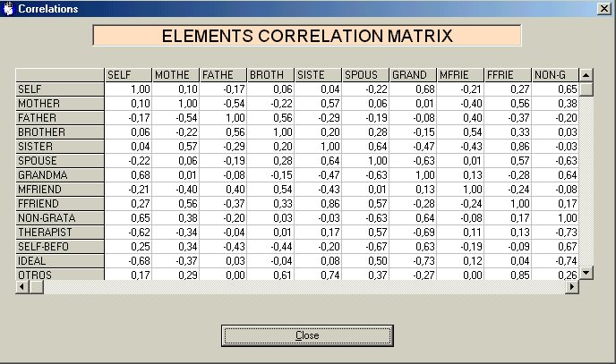
Task: Click the ELEMENTS CORRELATION MATRIX title banner
Action: pyautogui.click(x=307, y=37)
